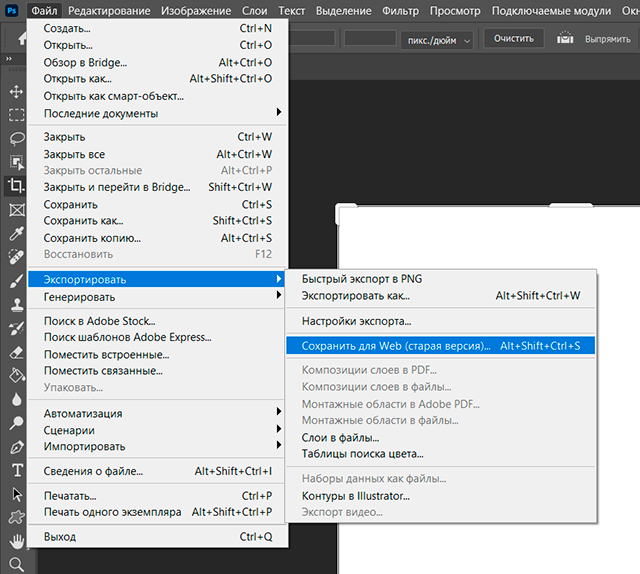Choose Сохранить копию... item
This screenshot has width=640, height=574.
click(x=158, y=238)
